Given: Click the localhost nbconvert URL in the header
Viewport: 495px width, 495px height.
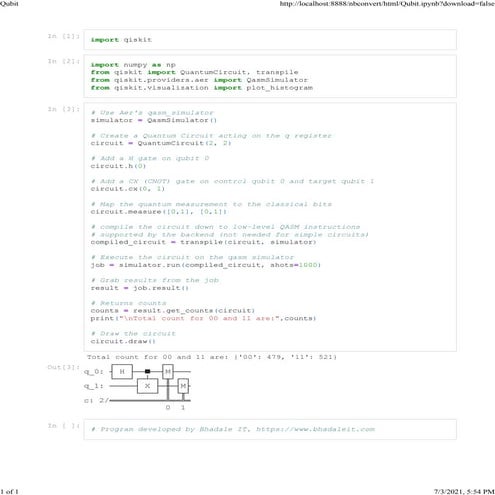Looking at the screenshot, I should tap(387, 4).
